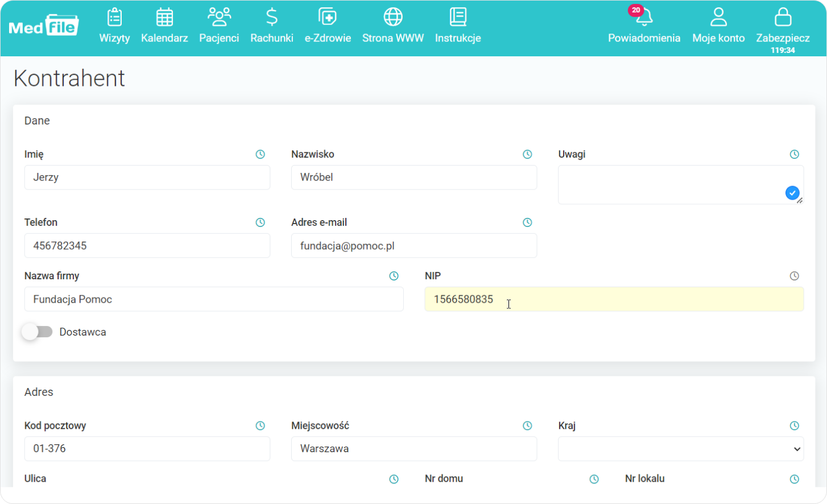Open Moje konto user menu

[x=718, y=26]
